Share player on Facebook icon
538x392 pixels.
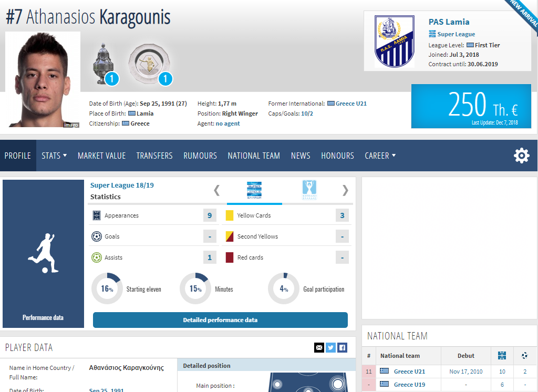tap(342, 348)
